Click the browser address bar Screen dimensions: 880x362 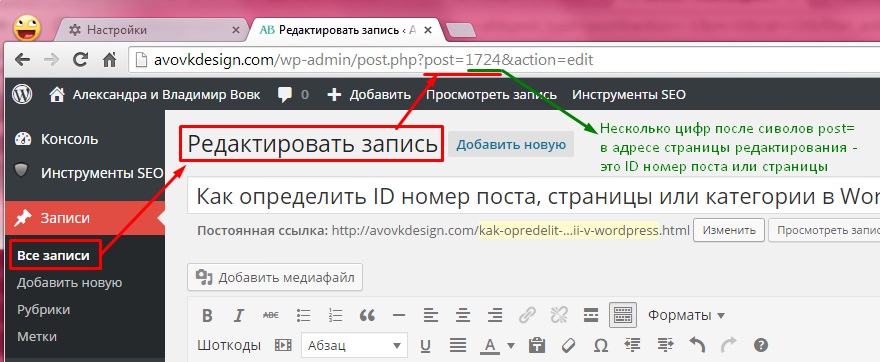point(504,59)
